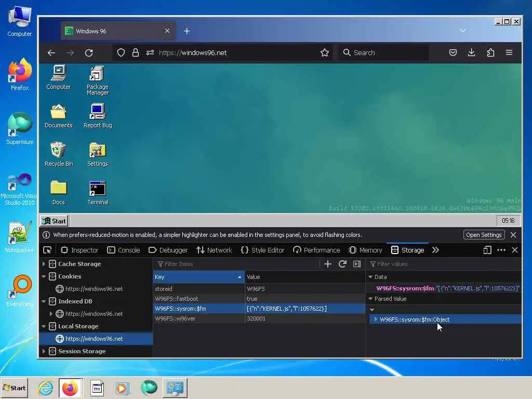Image resolution: width=532 pixels, height=399 pixels.
Task: Open List all tabs chevron
Action: [462, 31]
